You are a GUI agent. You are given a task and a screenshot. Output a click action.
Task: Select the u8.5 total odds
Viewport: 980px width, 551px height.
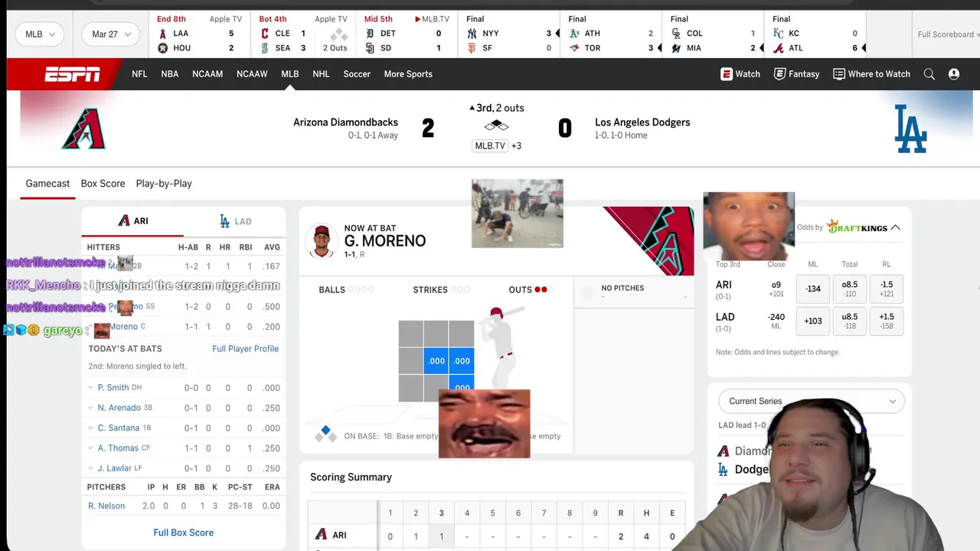(x=850, y=321)
